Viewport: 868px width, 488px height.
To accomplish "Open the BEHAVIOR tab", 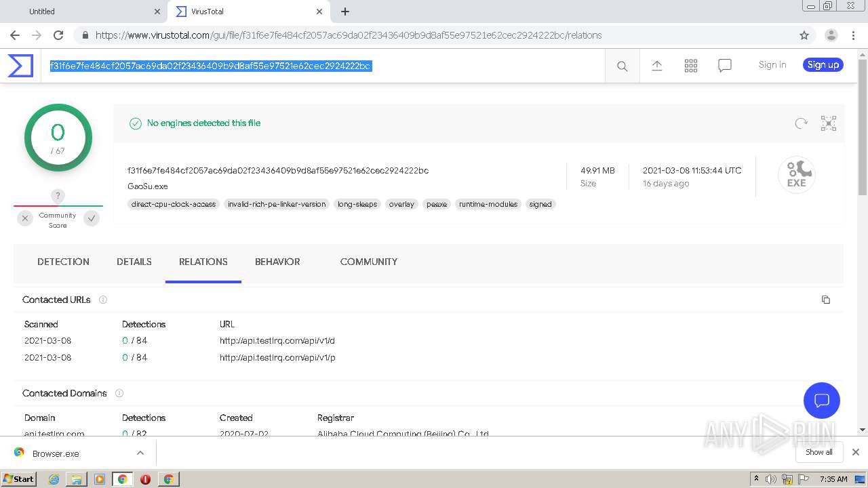I will 277,262.
